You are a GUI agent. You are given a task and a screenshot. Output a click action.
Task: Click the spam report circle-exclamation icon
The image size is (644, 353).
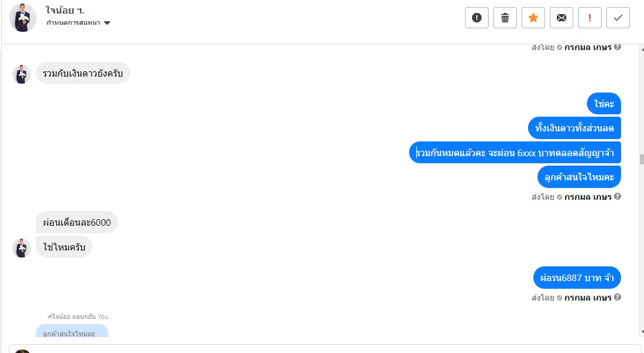point(477,18)
